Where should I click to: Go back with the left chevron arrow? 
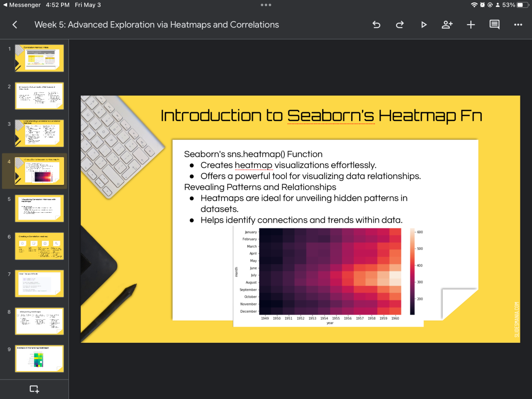pyautogui.click(x=15, y=25)
